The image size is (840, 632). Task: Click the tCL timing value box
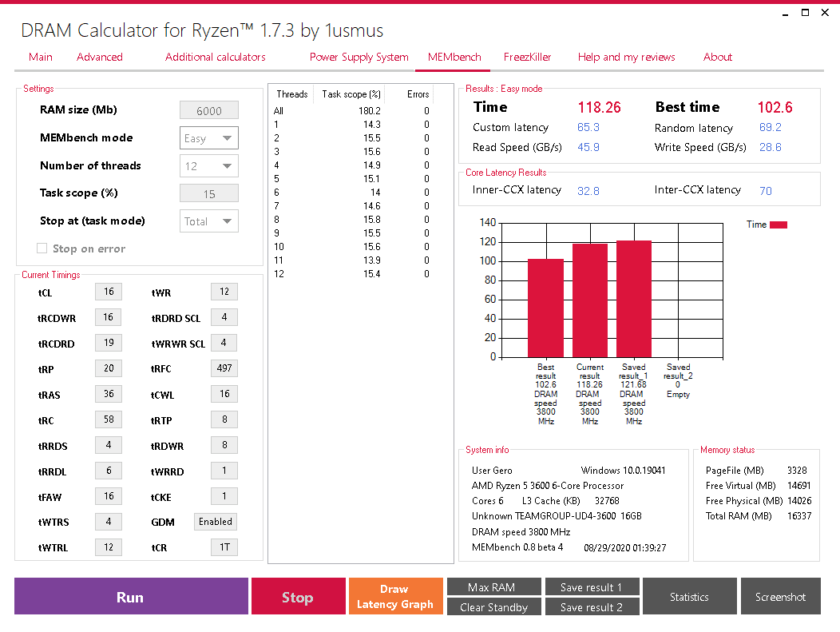[109, 292]
